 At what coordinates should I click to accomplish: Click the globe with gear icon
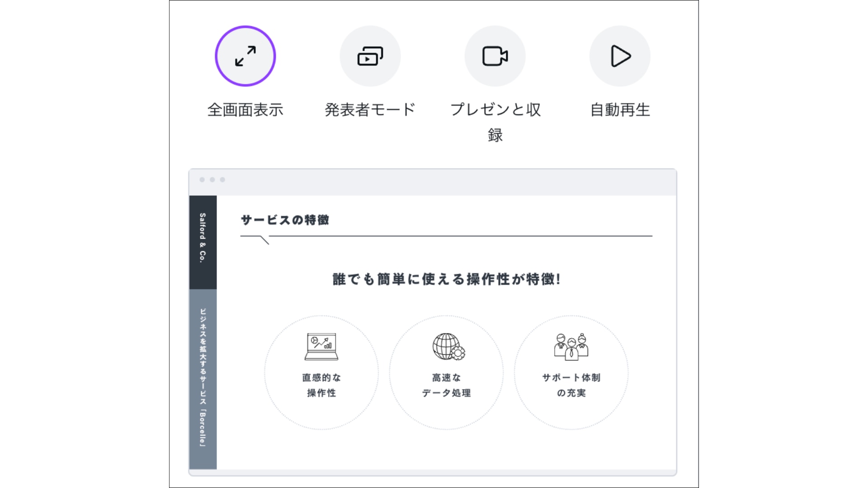(448, 347)
